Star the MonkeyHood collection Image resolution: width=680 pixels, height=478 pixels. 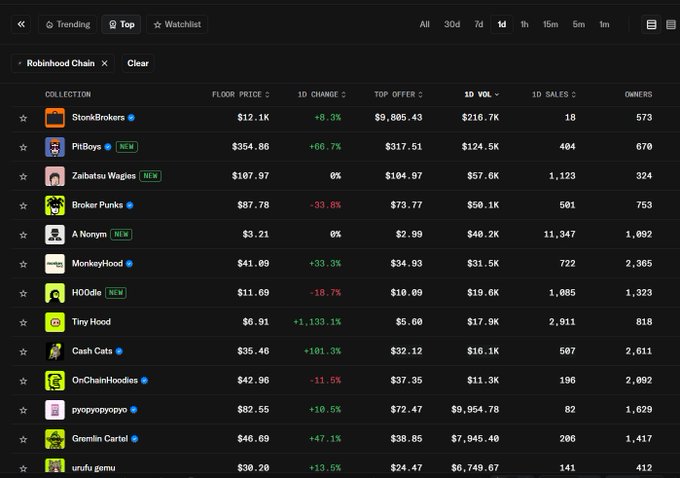click(x=23, y=264)
